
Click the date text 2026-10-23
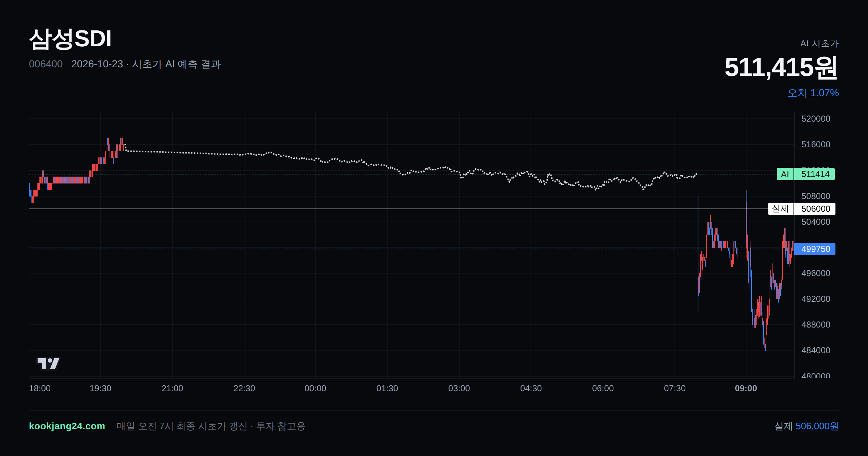[x=97, y=64]
